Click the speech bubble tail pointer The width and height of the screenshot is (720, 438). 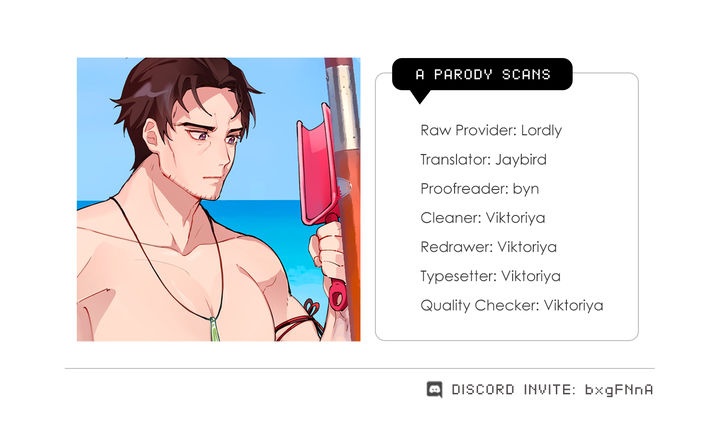point(420,96)
